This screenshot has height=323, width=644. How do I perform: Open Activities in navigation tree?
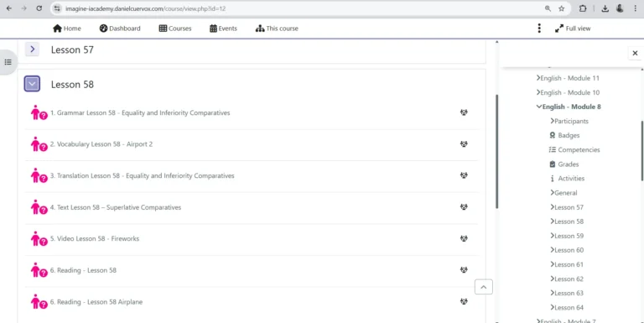click(567, 179)
